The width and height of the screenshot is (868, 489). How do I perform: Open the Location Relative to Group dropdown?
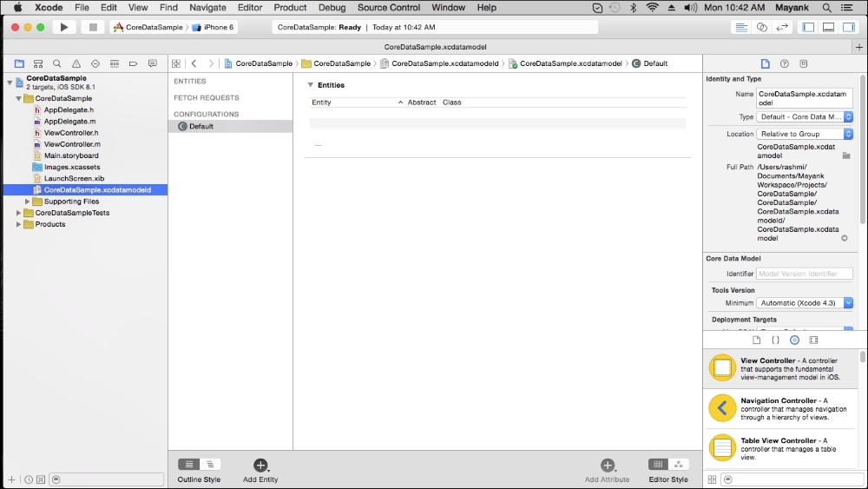(805, 134)
